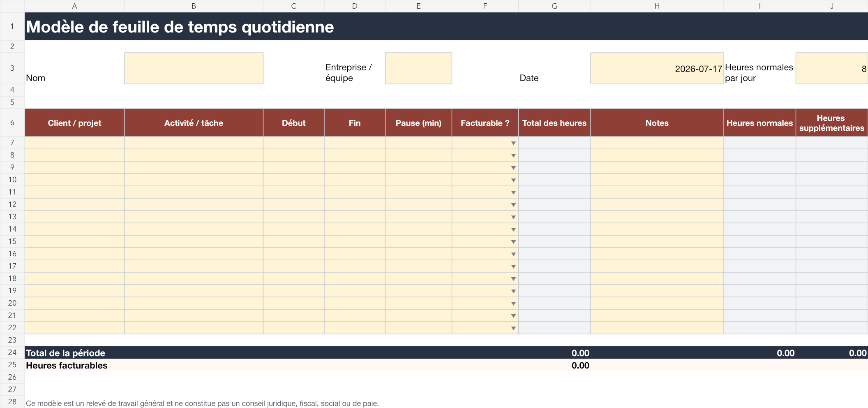Expand the Facturable dropdown arrow in row 9

click(x=513, y=168)
